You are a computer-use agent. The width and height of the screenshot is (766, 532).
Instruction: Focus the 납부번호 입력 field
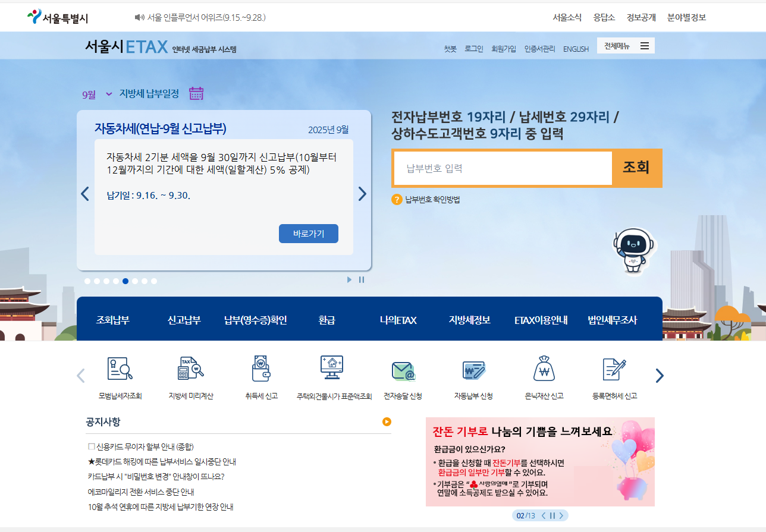(x=503, y=168)
